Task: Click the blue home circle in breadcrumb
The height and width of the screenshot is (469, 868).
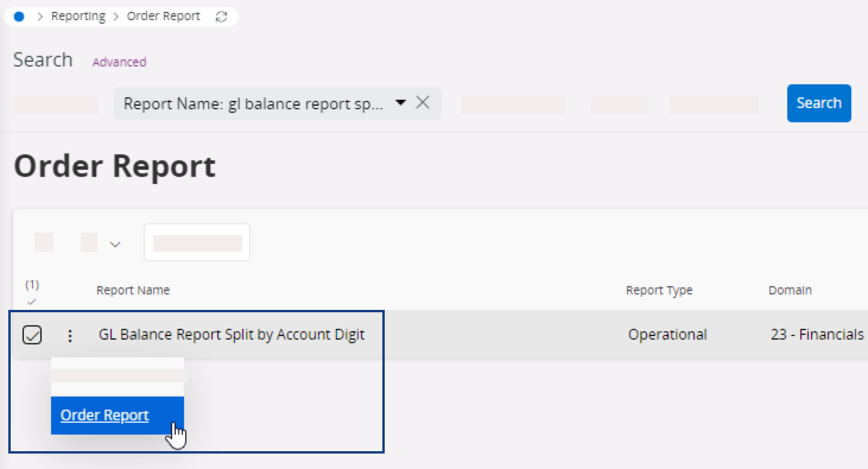Action: (18, 17)
